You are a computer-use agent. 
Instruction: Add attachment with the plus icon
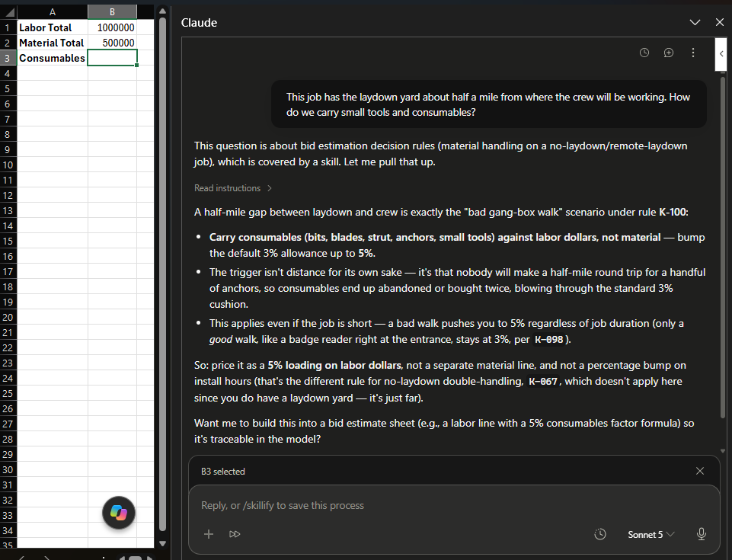209,534
